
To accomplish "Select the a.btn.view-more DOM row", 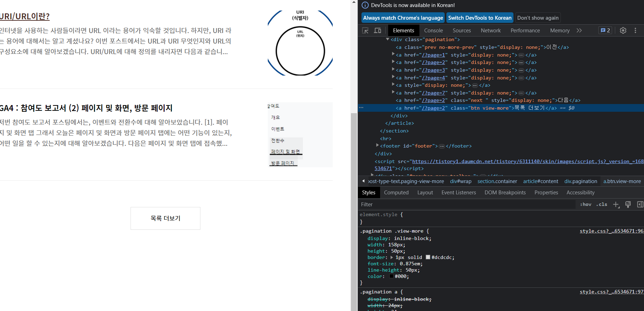I will pyautogui.click(x=501, y=108).
